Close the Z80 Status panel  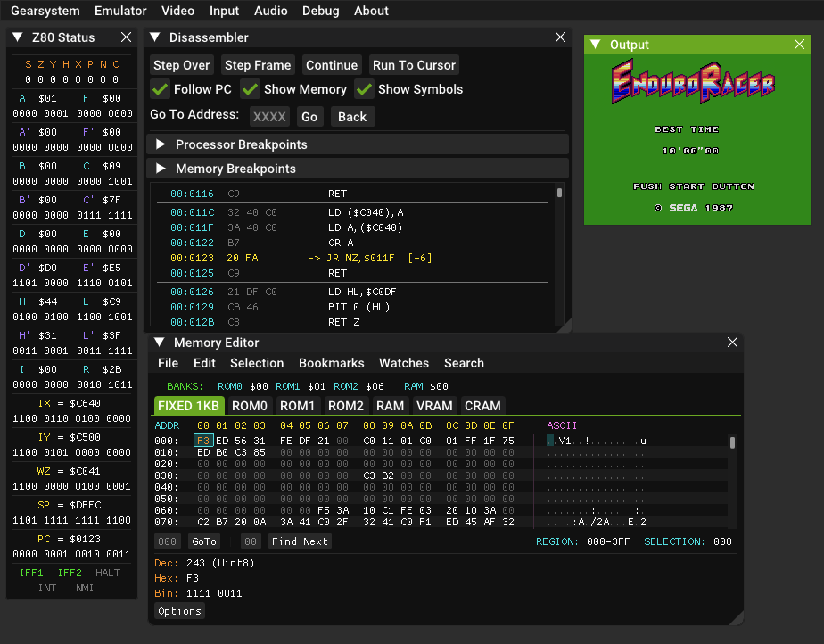pos(126,37)
